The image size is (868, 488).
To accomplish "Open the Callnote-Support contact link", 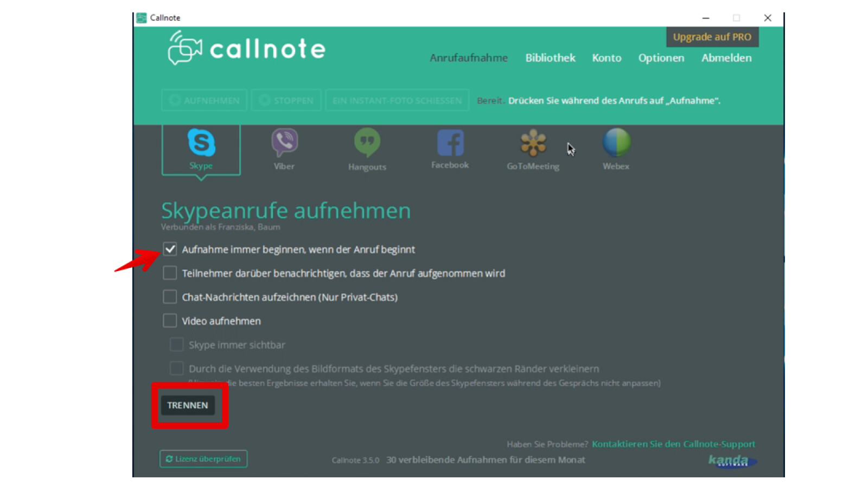I will click(x=673, y=444).
